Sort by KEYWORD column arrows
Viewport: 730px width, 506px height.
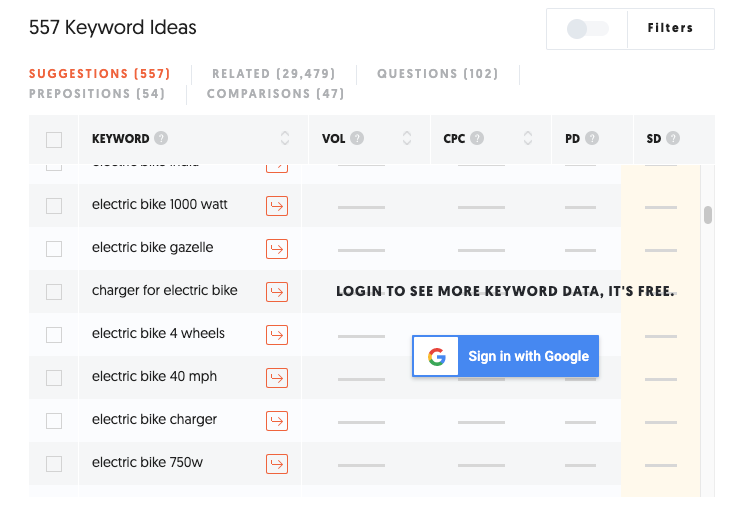[x=285, y=139]
